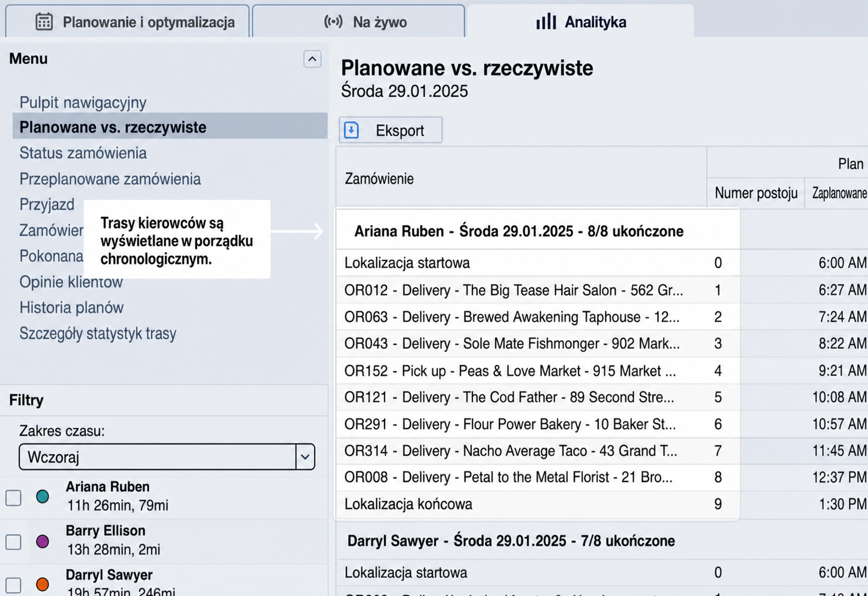This screenshot has width=868, height=596.
Task: Open the Przyjazd menu entry
Action: click(47, 204)
